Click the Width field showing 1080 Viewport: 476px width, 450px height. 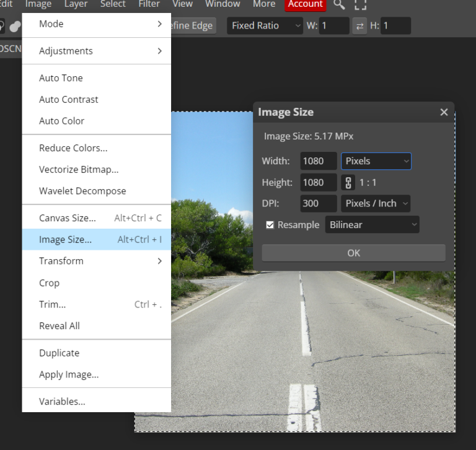coord(319,161)
